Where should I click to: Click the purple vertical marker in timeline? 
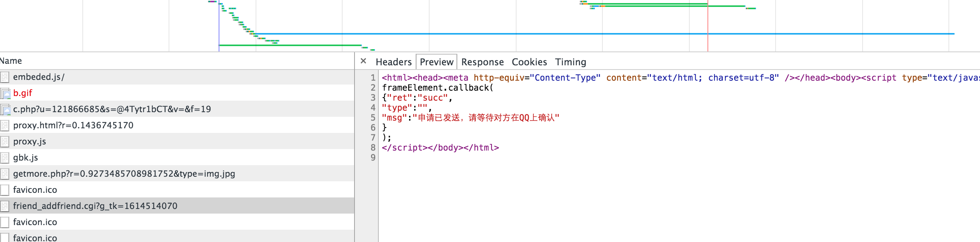219,26
